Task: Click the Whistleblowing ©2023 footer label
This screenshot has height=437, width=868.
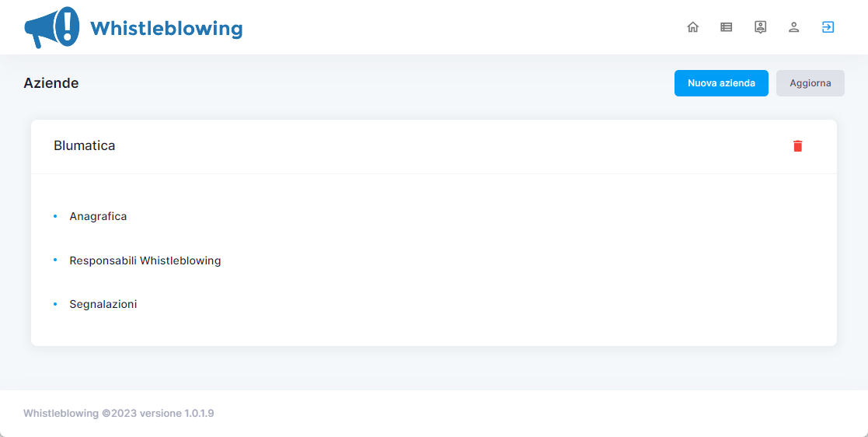Action: [x=79, y=414]
